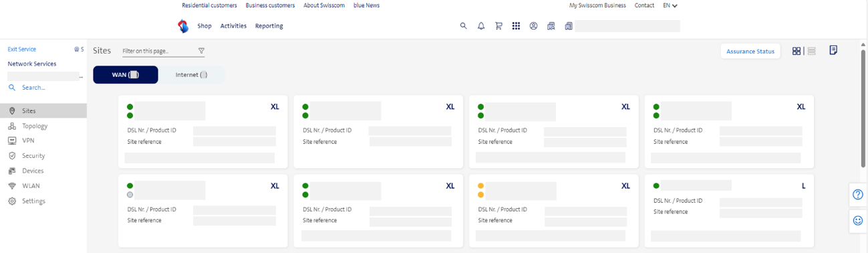The height and width of the screenshot is (253, 868).
Task: Open the shopping cart icon
Action: tap(498, 26)
